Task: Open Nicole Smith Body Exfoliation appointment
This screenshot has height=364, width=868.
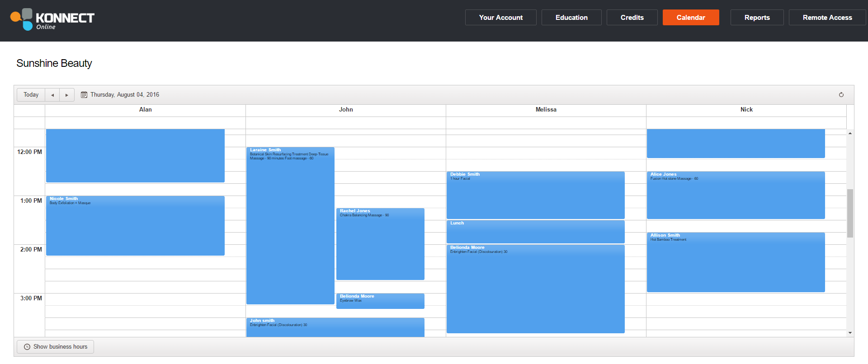Action: (135, 226)
